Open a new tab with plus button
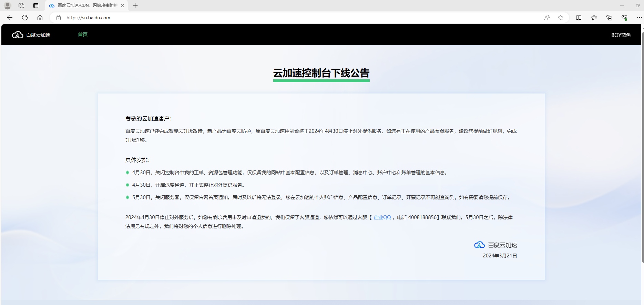Screen dimensions: 644x305 (135, 6)
